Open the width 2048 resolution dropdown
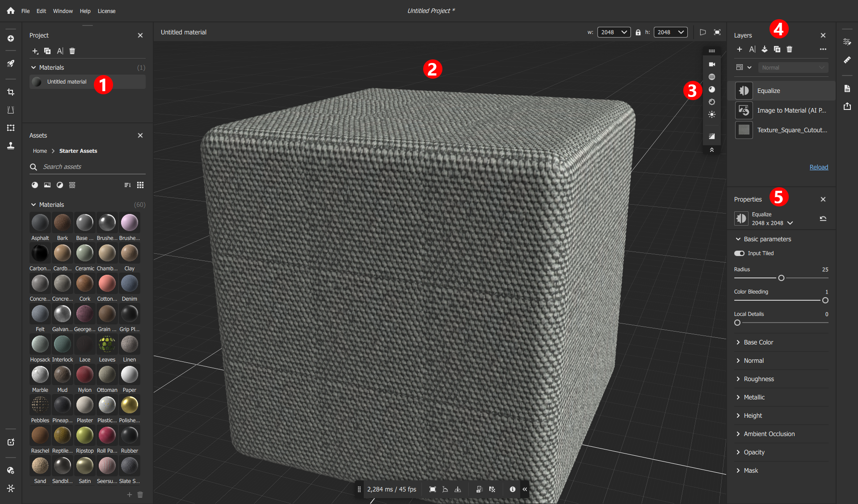Image resolution: width=858 pixels, height=504 pixels. click(614, 32)
